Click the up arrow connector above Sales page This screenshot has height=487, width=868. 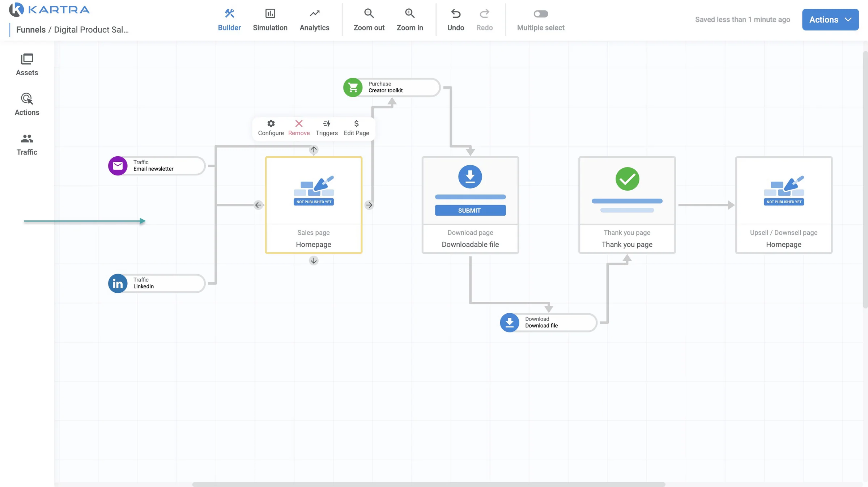point(314,150)
